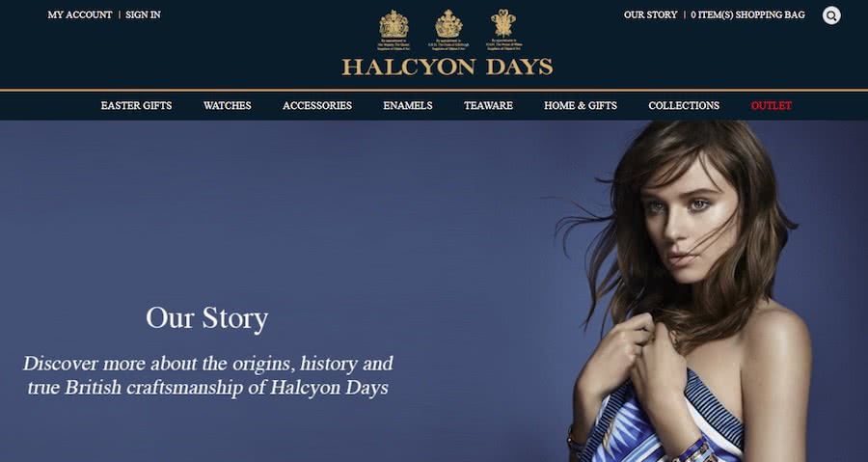View the 0 item(s) shopping bag
This screenshot has height=462, width=868.
coord(747,14)
